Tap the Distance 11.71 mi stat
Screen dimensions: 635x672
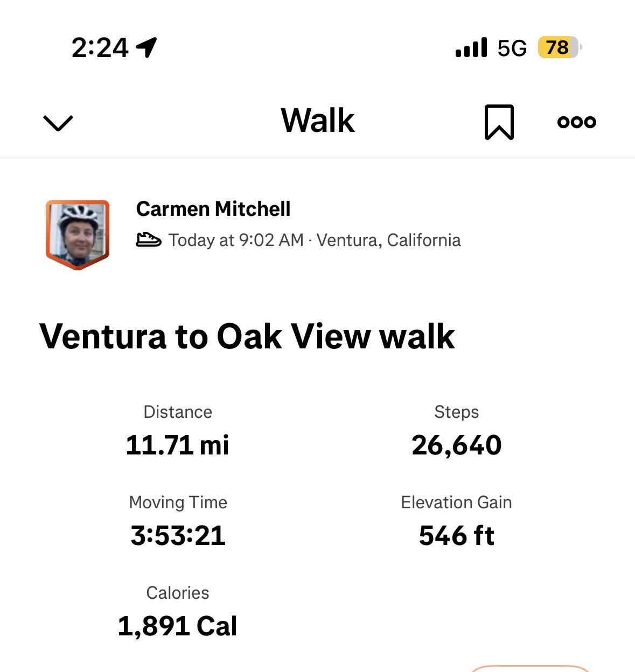pyautogui.click(x=178, y=445)
